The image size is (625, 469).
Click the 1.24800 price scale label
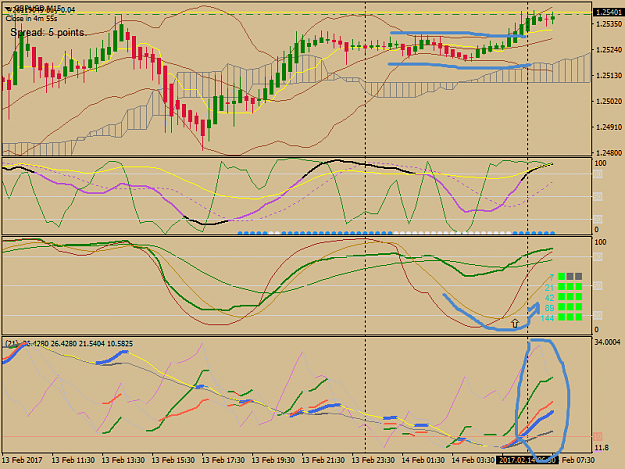click(609, 153)
